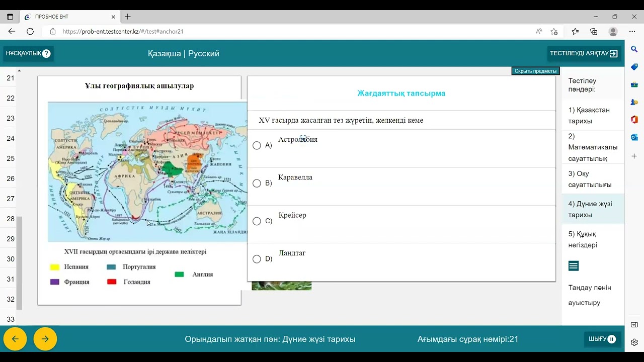Viewport: 644px width, 362px height.
Task: Click Скрыть предметы button
Action: tap(535, 71)
